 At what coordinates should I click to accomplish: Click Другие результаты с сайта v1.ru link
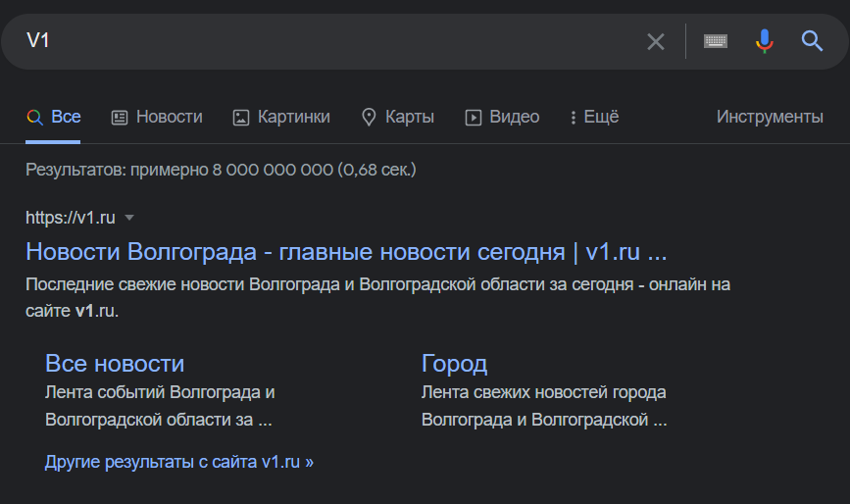coord(178,462)
